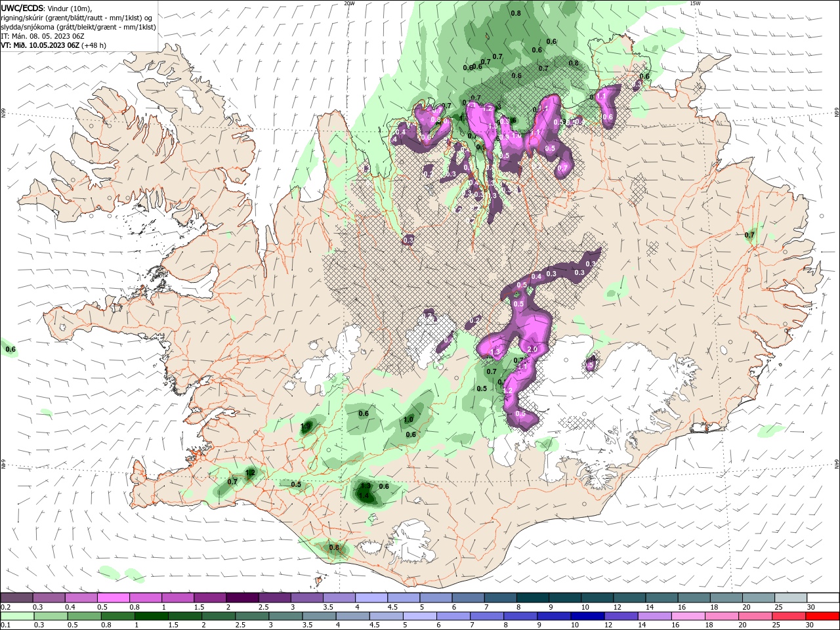Click the dark teal 8 snow legend swatch
The width and height of the screenshot is (840, 630).
pyautogui.click(x=532, y=598)
